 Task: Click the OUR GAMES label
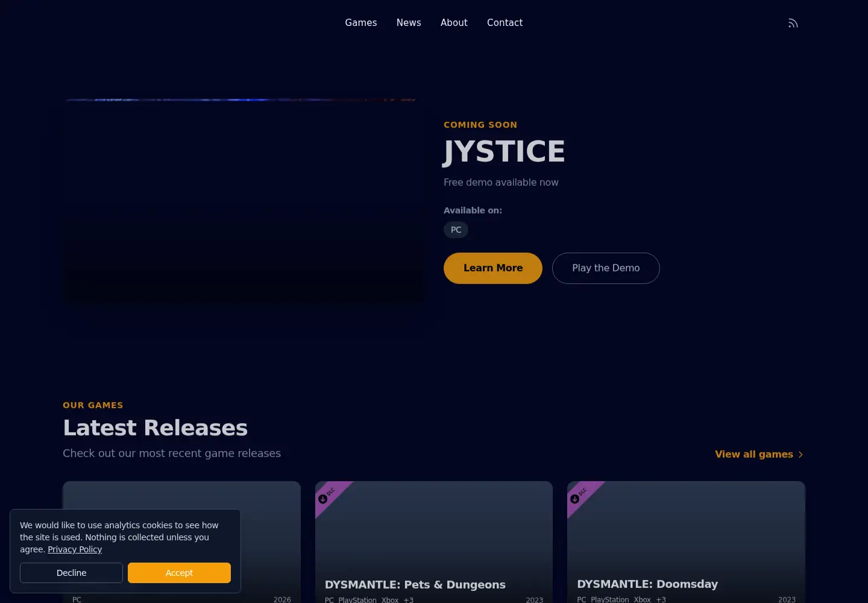(x=93, y=405)
